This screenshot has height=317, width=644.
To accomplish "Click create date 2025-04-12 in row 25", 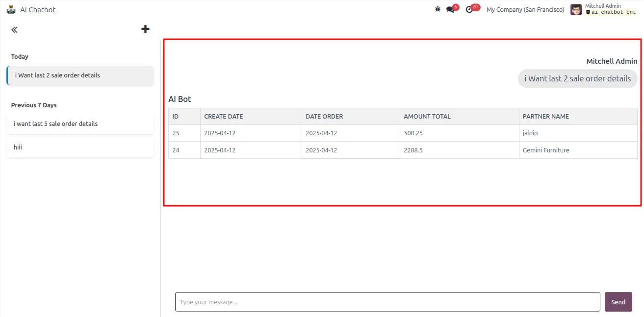I will pos(251,133).
